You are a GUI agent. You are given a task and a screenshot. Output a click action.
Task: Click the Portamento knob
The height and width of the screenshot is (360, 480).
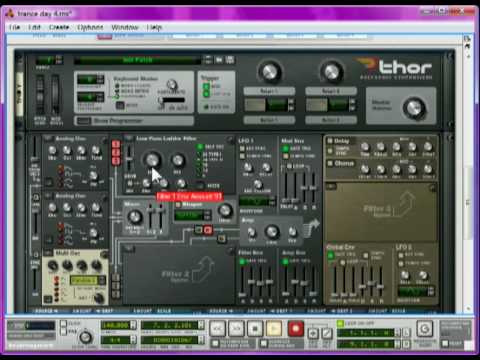172,85
